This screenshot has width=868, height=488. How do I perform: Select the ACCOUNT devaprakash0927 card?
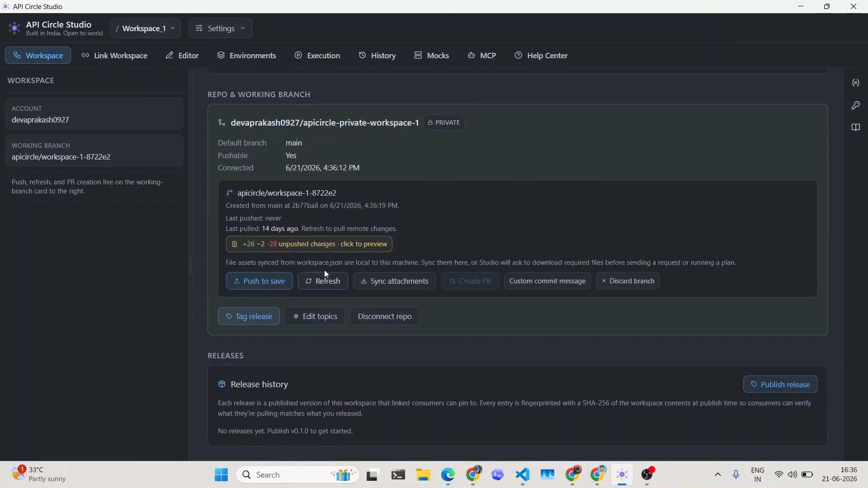94,114
